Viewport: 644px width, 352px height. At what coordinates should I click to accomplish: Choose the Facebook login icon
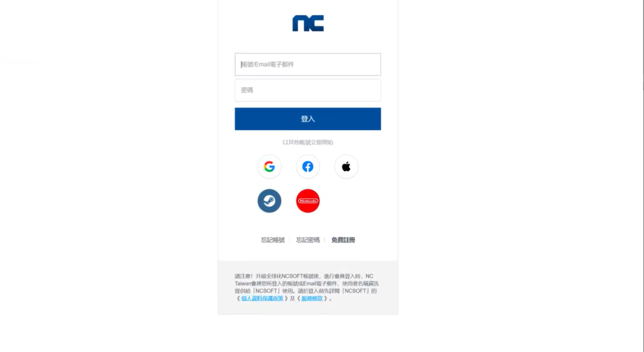pos(308,167)
